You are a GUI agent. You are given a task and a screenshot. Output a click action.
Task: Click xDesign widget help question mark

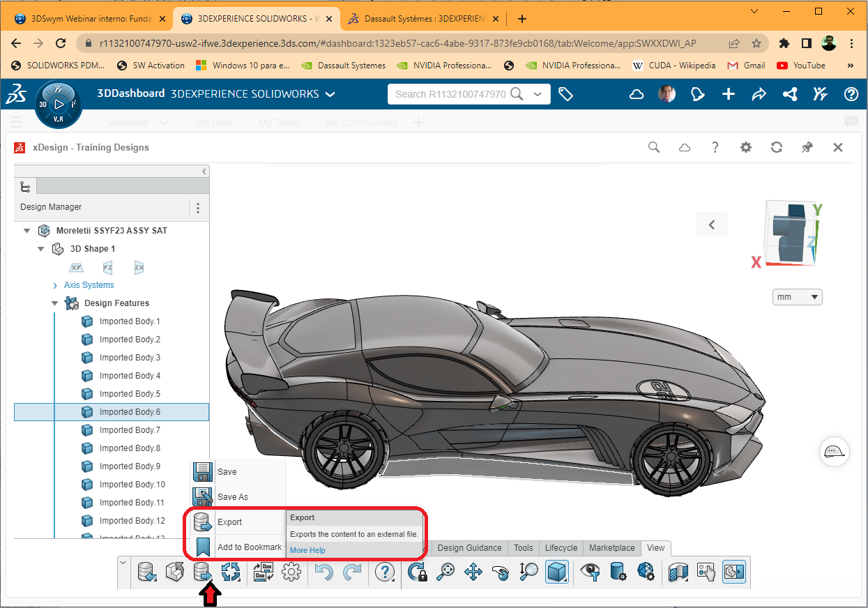point(715,147)
